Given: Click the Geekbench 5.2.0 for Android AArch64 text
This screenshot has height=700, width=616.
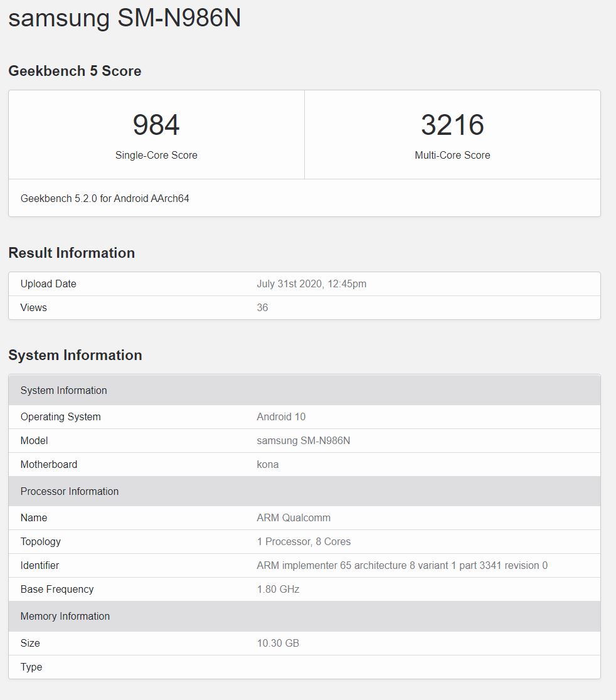Looking at the screenshot, I should [x=105, y=198].
